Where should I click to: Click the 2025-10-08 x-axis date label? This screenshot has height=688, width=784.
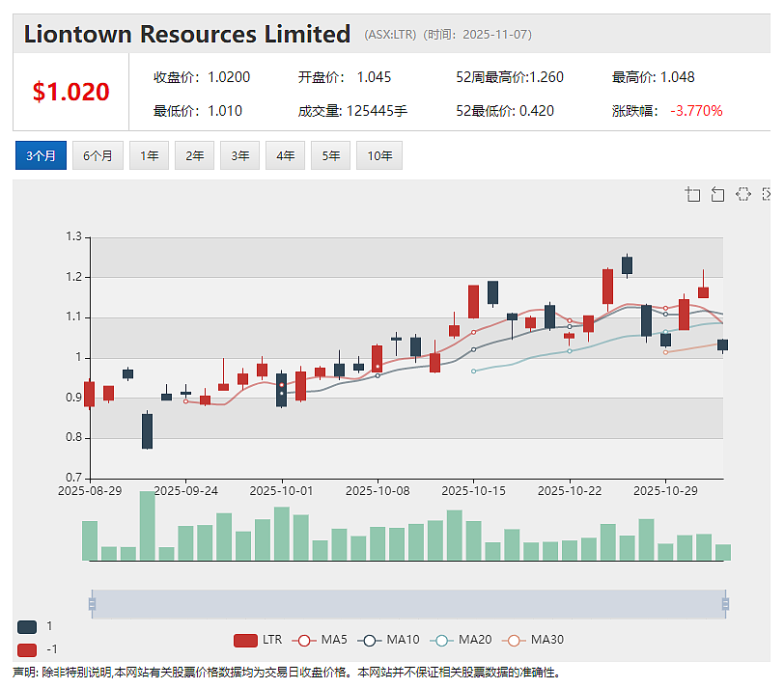click(x=378, y=491)
